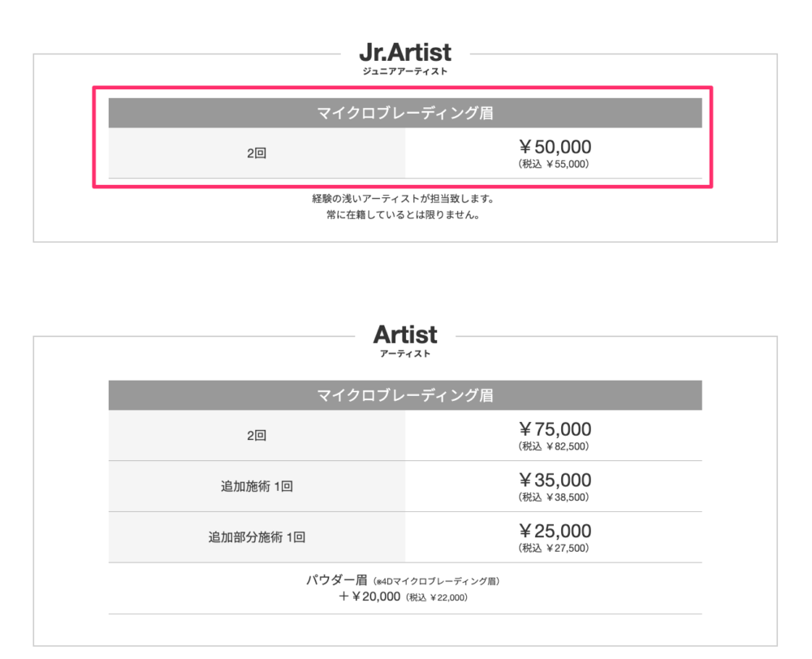Click the アーティスト subtitle under Artist

(x=405, y=354)
